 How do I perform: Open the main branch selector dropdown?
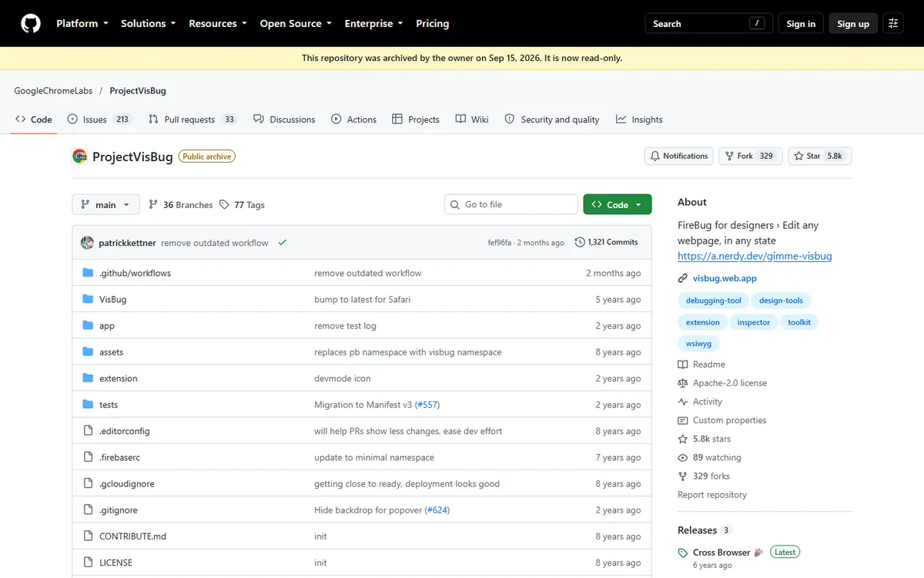coord(106,204)
